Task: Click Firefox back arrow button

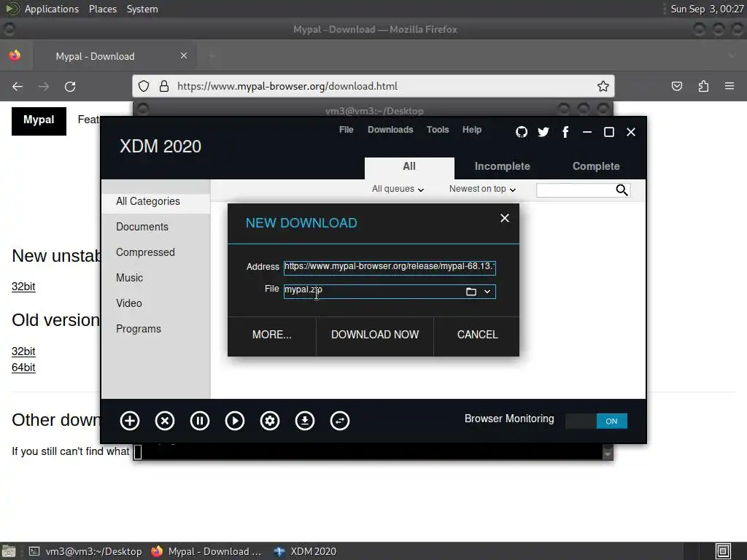Action: pos(18,87)
